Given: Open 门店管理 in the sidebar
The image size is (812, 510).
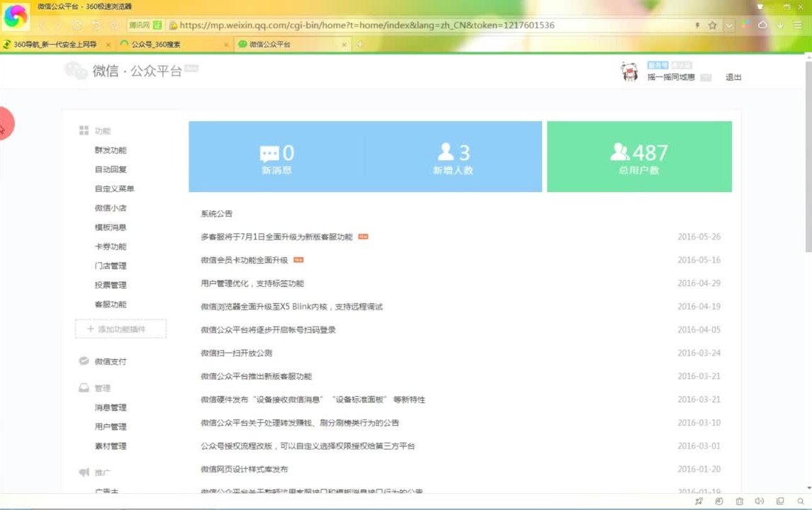Looking at the screenshot, I should pyautogui.click(x=111, y=266).
